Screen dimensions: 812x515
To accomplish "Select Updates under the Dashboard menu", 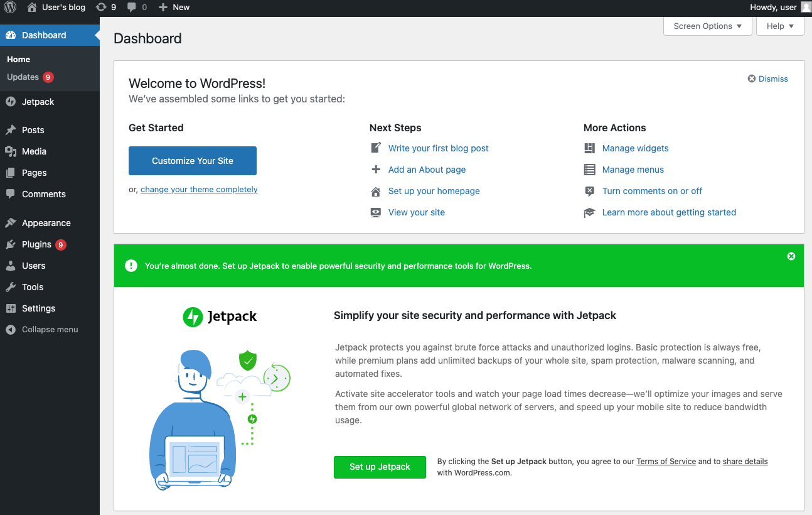I will pyautogui.click(x=24, y=77).
